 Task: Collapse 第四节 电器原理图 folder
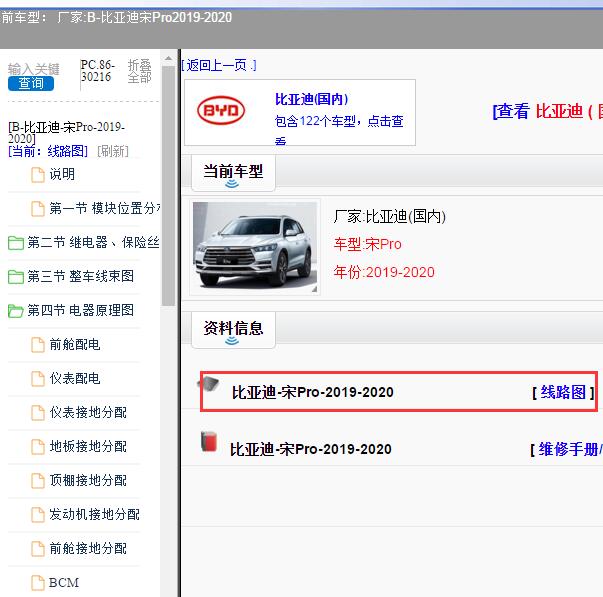pos(80,310)
